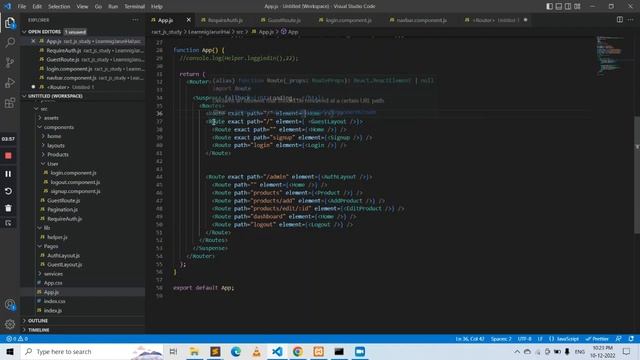Expand the assets folder

pyautogui.click(x=51, y=118)
